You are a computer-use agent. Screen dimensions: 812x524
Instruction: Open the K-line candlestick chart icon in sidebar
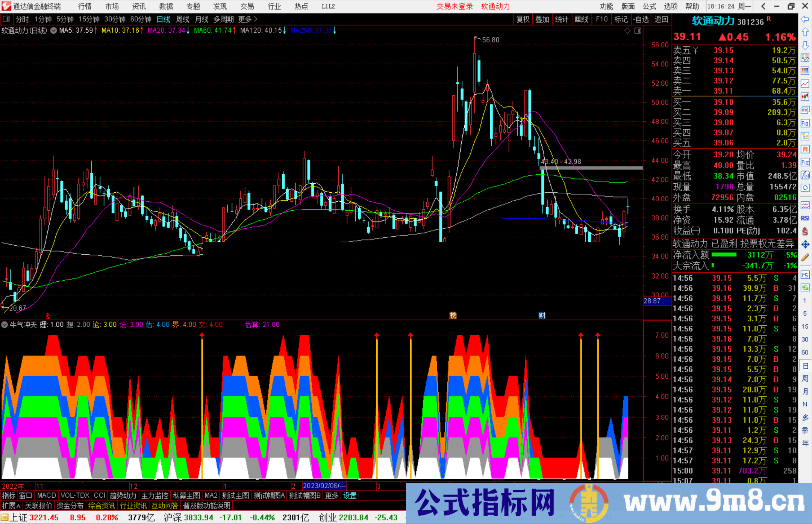(805, 97)
